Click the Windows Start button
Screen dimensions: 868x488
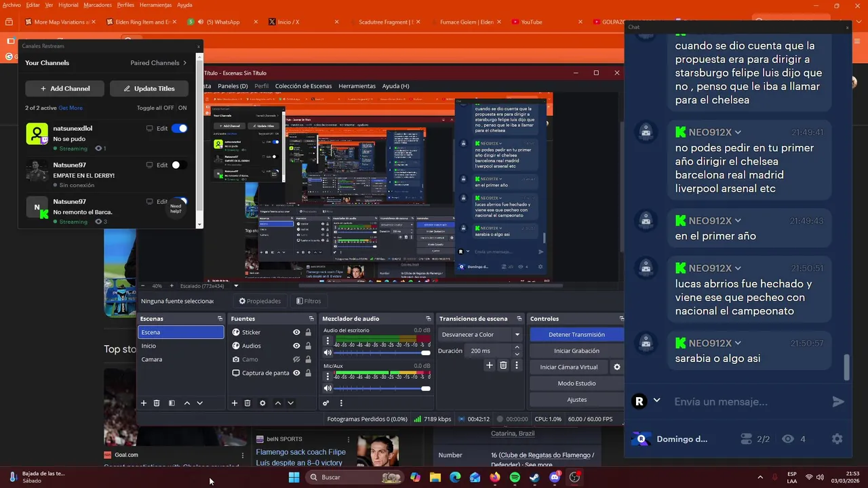294,477
